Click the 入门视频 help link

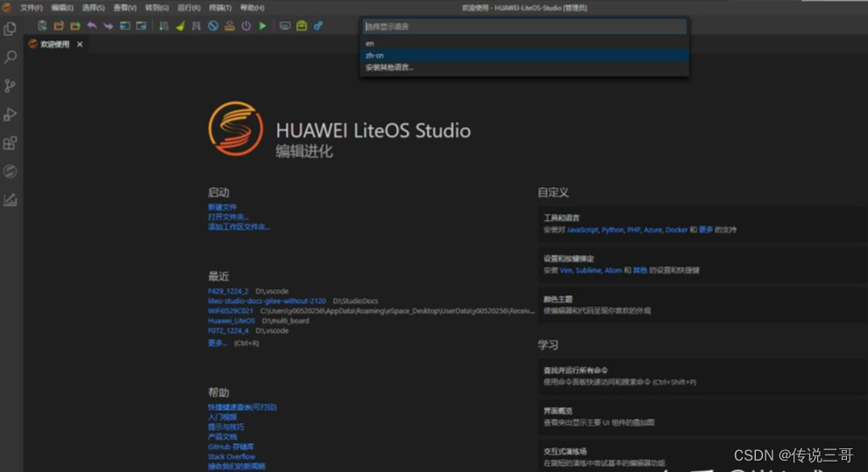click(222, 417)
